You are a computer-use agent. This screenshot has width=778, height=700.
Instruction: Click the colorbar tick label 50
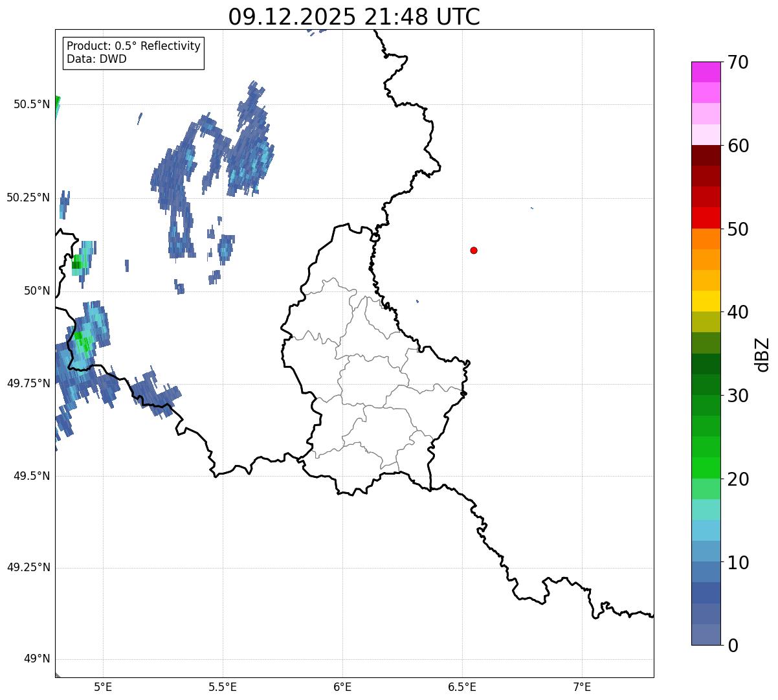click(738, 229)
